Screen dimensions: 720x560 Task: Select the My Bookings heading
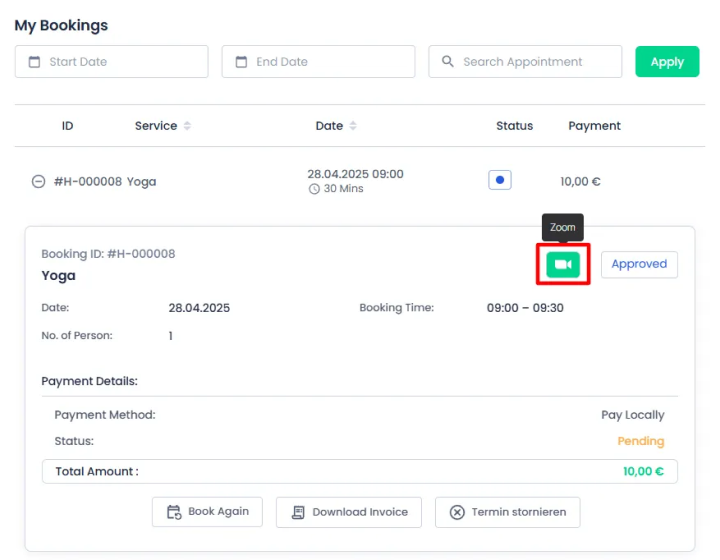point(61,25)
